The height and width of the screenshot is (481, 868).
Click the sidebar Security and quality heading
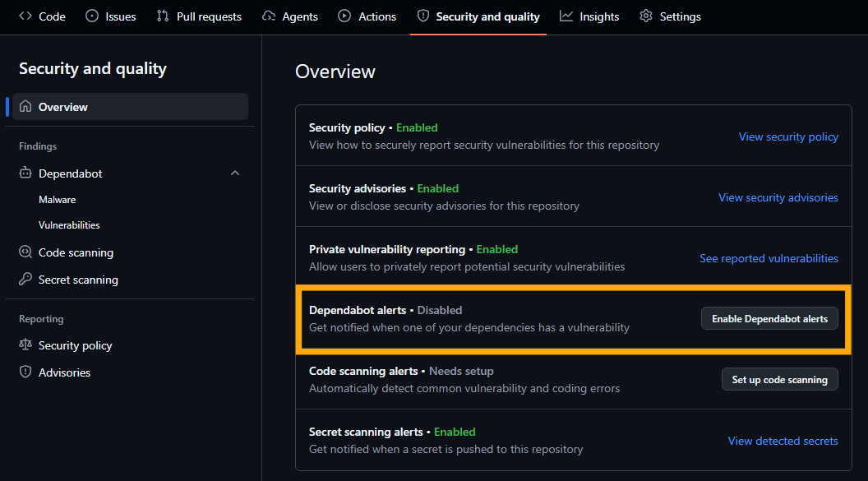coord(92,68)
